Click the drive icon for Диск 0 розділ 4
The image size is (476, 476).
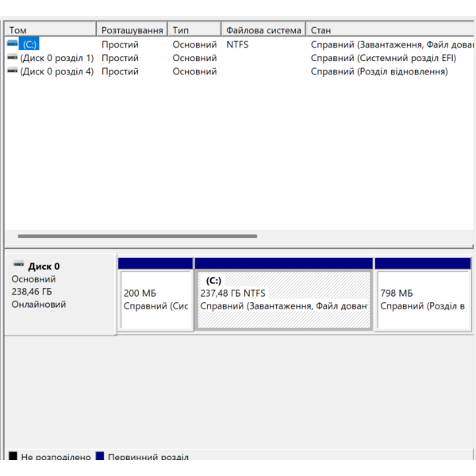[13, 71]
